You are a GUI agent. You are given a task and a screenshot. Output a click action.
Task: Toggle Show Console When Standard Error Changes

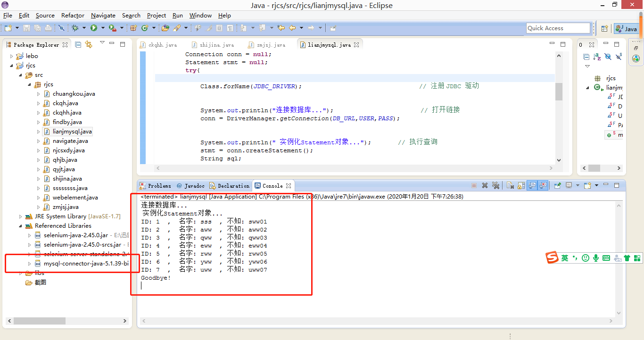[x=543, y=186]
